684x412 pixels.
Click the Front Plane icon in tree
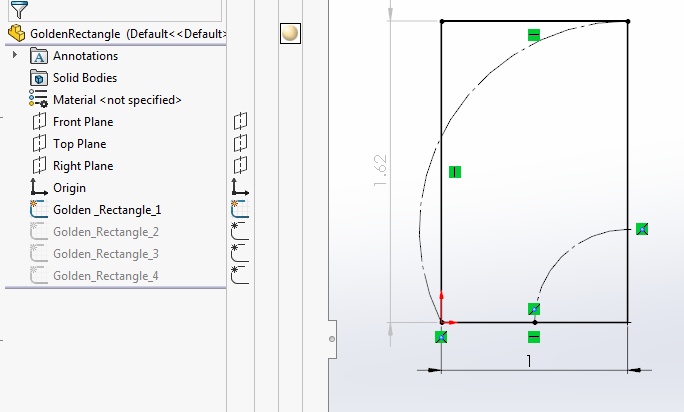click(39, 121)
